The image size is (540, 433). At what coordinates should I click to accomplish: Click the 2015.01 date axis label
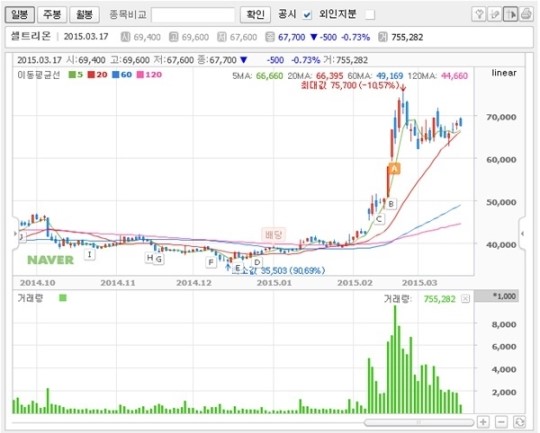click(274, 283)
